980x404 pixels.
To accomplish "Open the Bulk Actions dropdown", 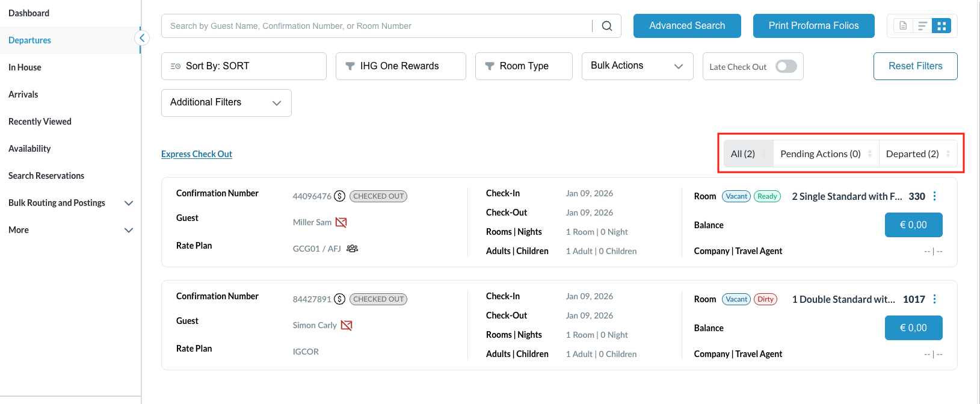I will tap(637, 66).
